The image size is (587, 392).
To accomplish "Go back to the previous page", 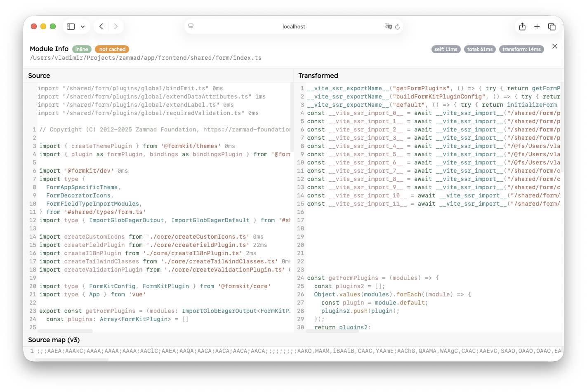I will point(101,26).
